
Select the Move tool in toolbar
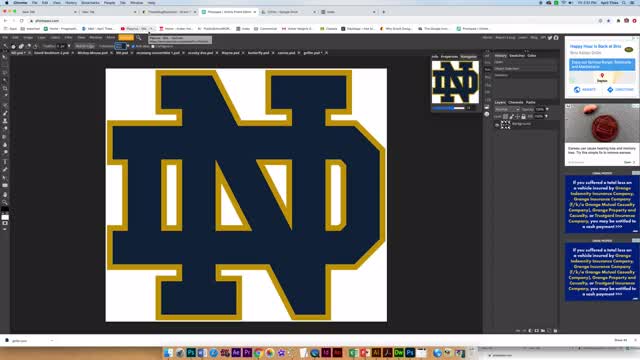[5, 57]
